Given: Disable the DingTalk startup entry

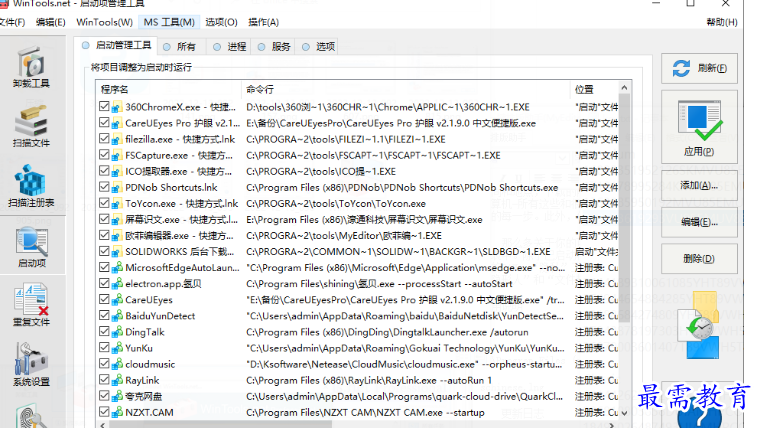Looking at the screenshot, I should point(104,332).
